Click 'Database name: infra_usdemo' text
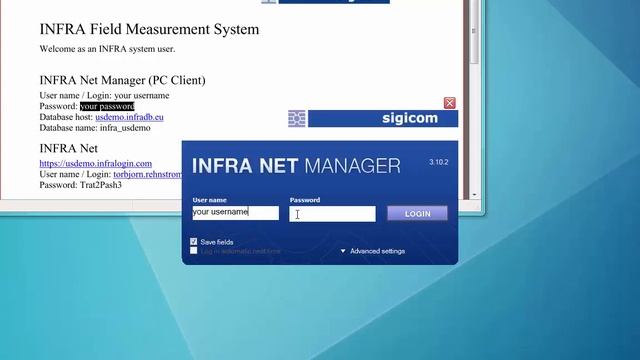Image resolution: width=640 pixels, height=360 pixels. tap(95, 128)
